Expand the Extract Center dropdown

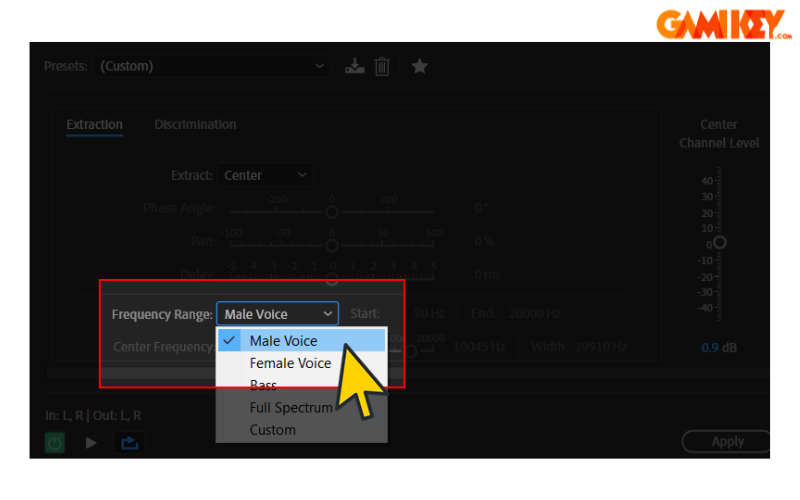point(265,175)
